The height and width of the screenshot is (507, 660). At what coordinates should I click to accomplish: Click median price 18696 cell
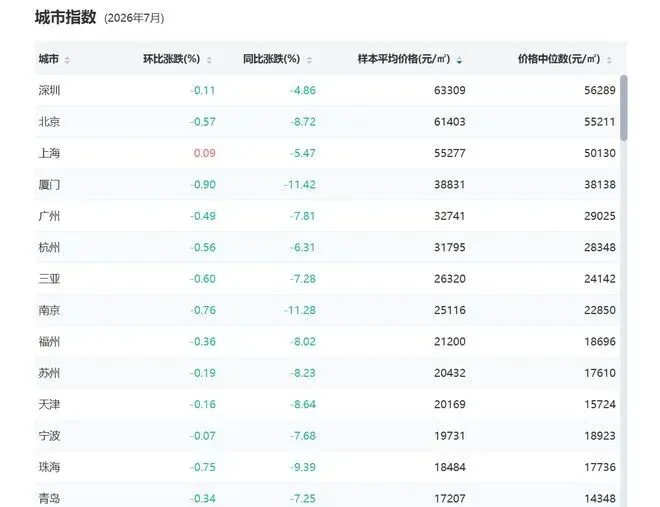point(600,342)
